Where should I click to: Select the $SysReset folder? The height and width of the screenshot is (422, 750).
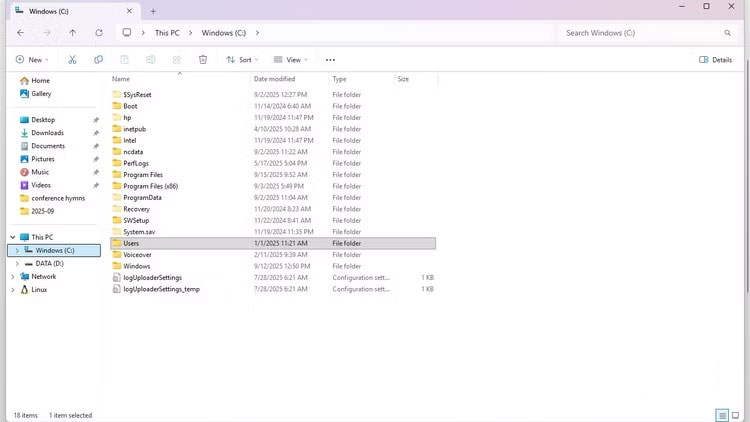coord(137,95)
